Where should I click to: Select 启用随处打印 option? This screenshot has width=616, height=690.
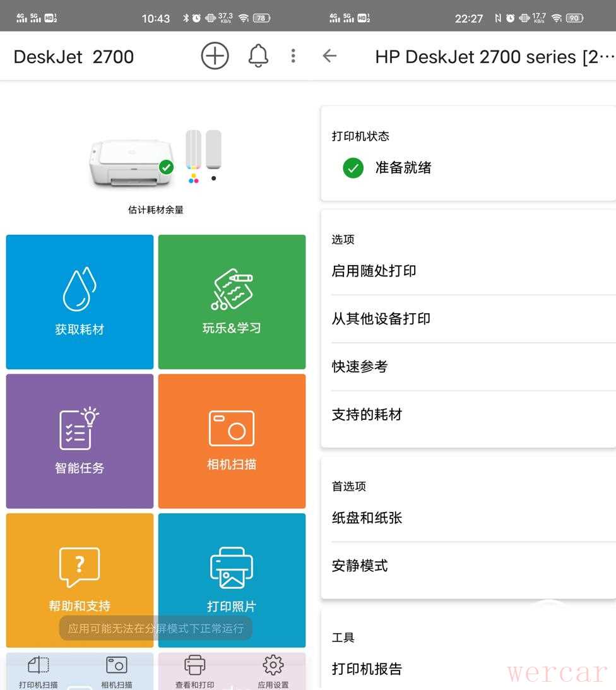click(374, 271)
